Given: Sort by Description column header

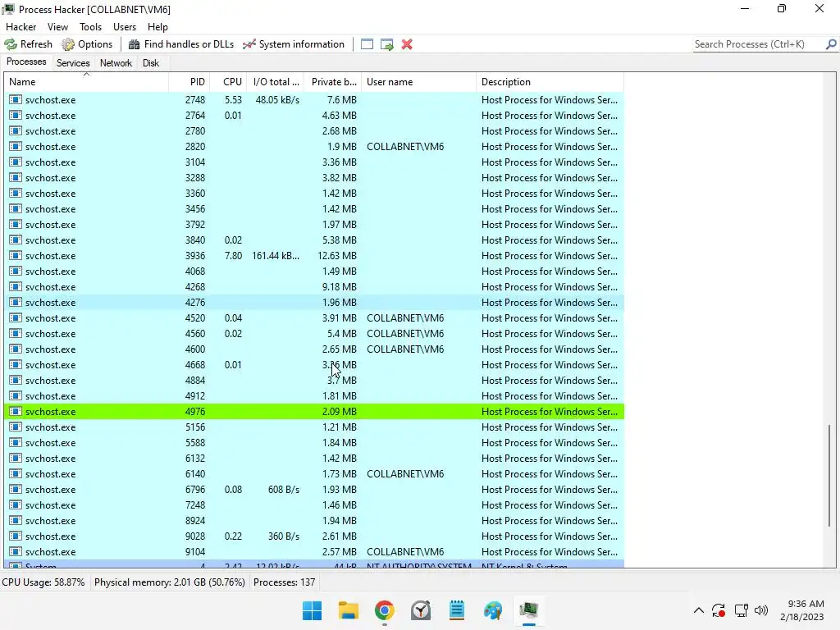Looking at the screenshot, I should point(550,82).
